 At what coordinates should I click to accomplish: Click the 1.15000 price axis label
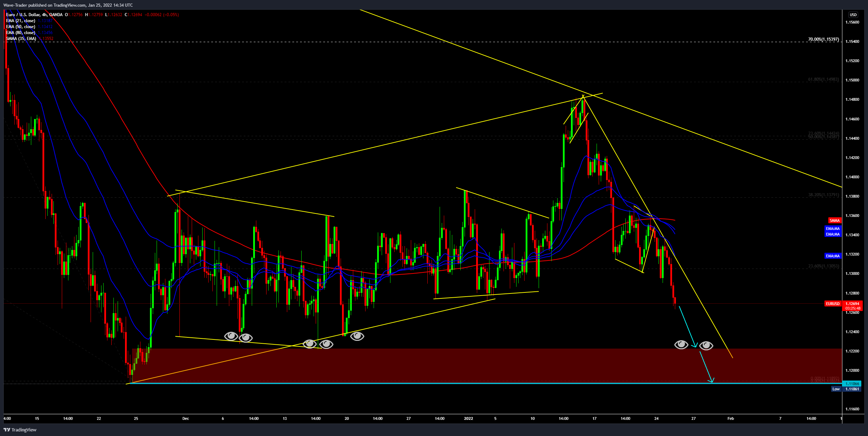click(x=852, y=80)
